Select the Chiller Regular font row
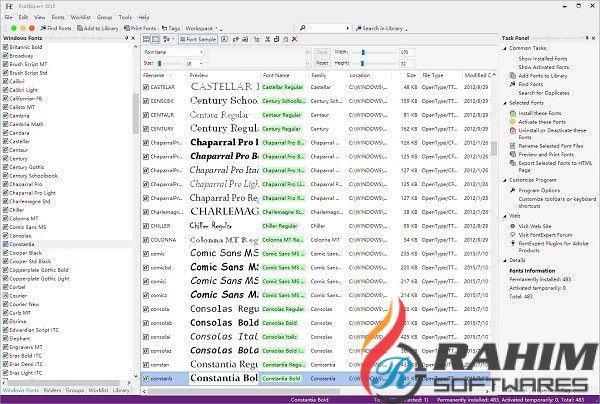Image resolution: width=600 pixels, height=404 pixels. coord(316,226)
